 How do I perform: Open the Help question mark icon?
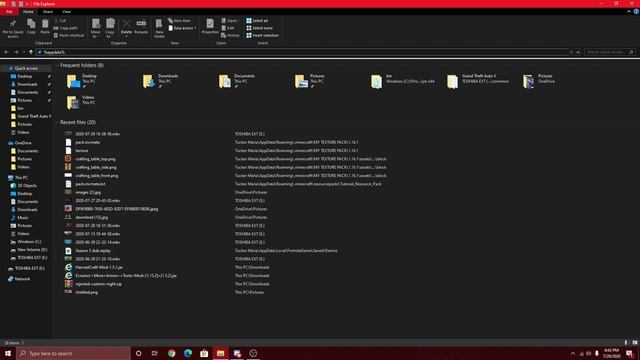(x=636, y=12)
